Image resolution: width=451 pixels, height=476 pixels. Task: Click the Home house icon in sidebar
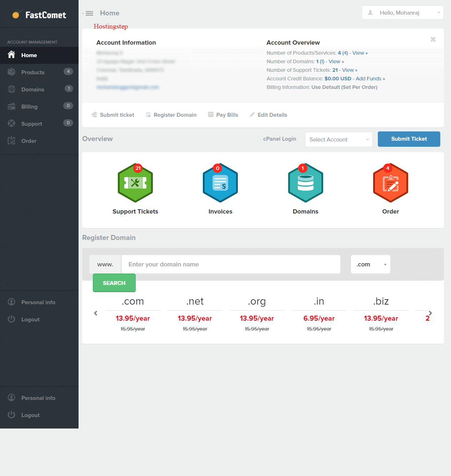point(11,55)
